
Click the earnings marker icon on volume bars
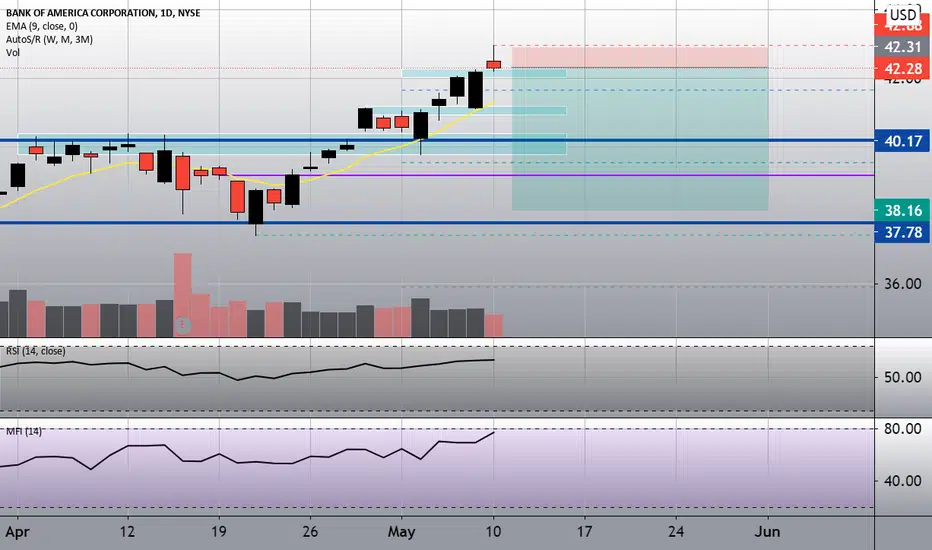click(182, 325)
